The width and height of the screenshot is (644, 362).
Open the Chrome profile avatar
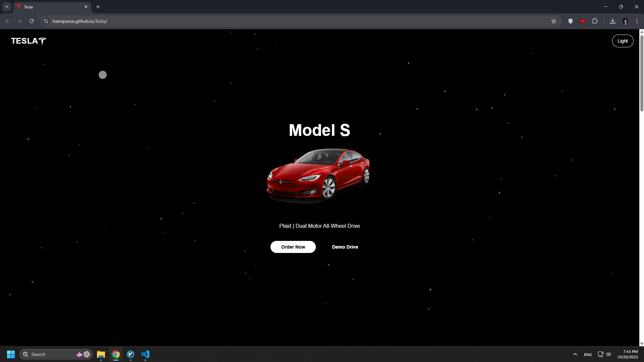(x=625, y=21)
